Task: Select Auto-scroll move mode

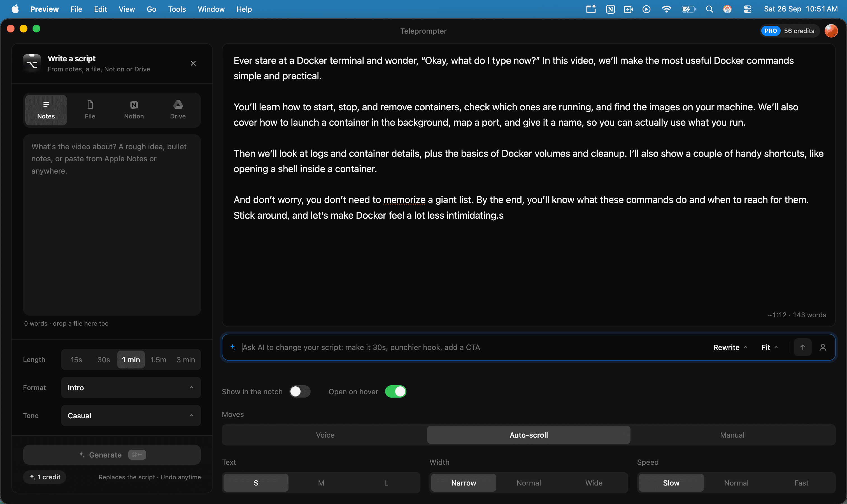Action: click(x=529, y=435)
